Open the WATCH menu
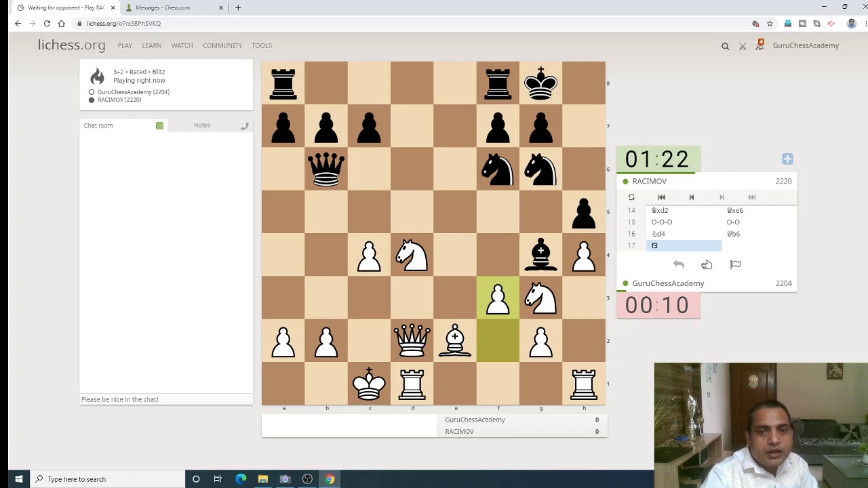This screenshot has height=488, width=868. (182, 45)
